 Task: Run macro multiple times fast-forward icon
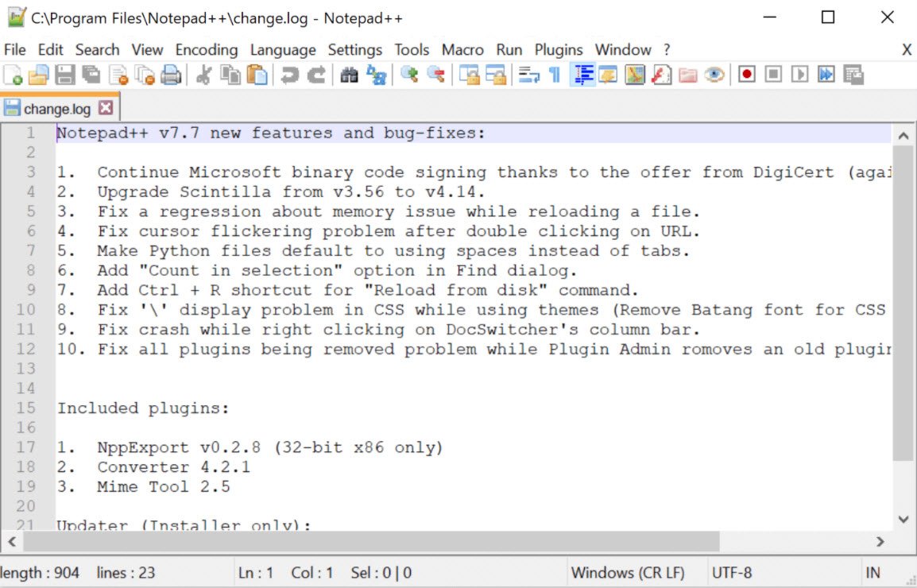tap(826, 75)
